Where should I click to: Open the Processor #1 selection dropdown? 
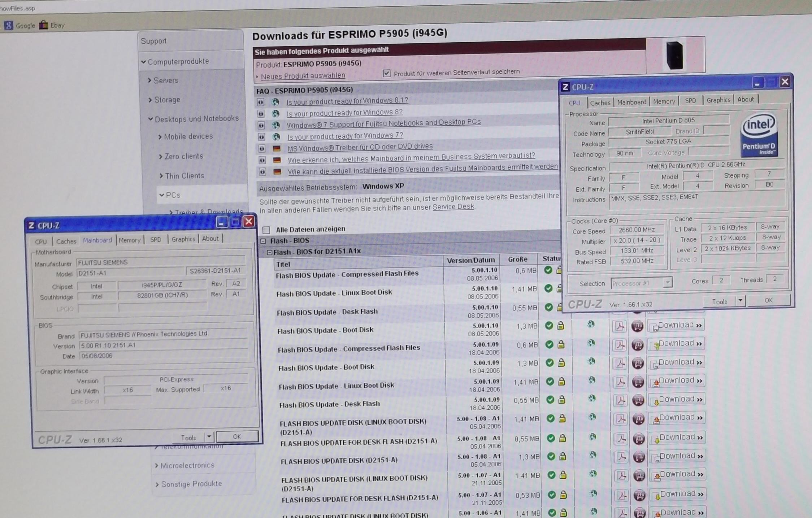click(667, 283)
